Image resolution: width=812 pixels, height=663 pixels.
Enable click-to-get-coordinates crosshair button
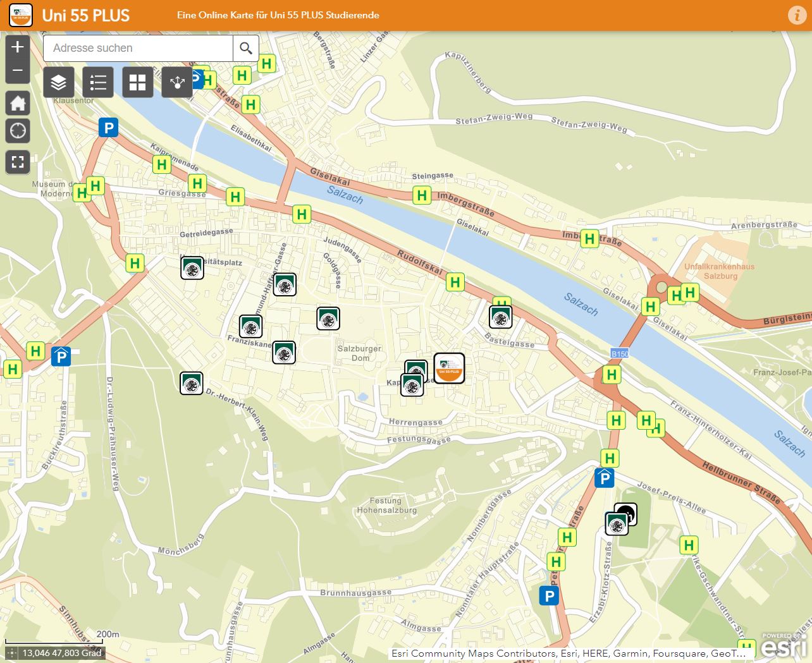click(11, 653)
